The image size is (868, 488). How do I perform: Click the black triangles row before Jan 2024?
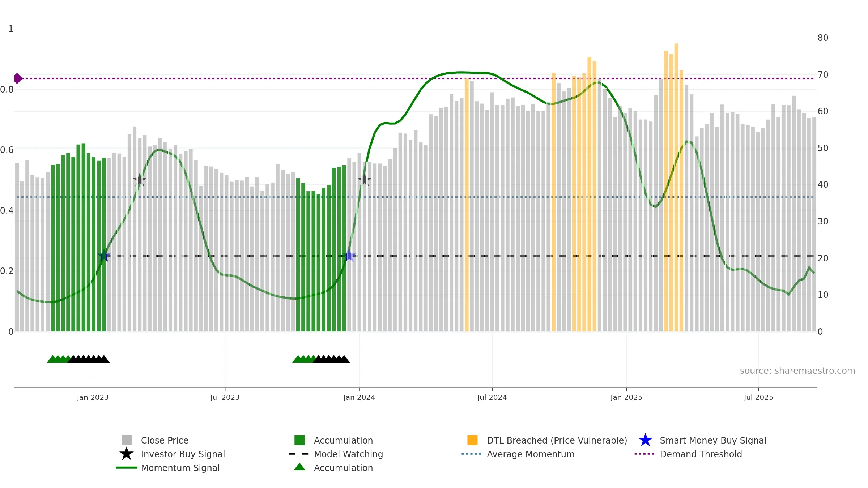click(331, 359)
